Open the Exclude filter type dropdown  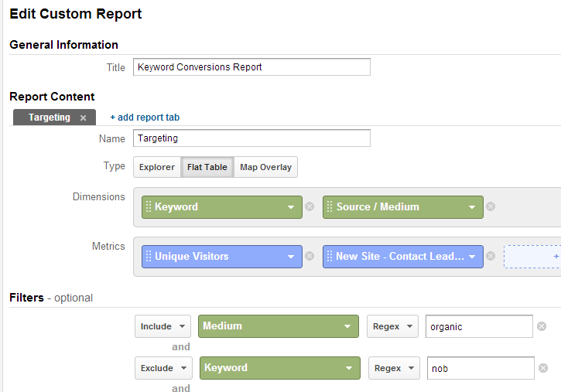(163, 368)
